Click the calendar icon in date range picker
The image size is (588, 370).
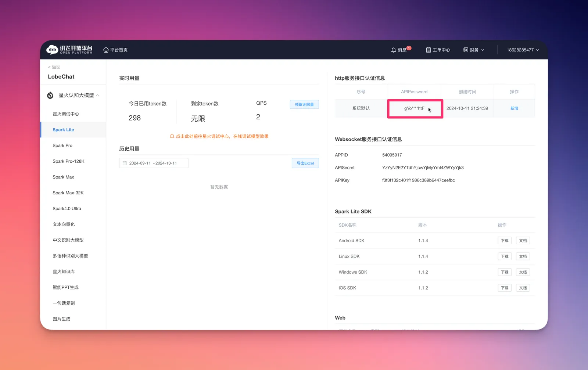[125, 163]
